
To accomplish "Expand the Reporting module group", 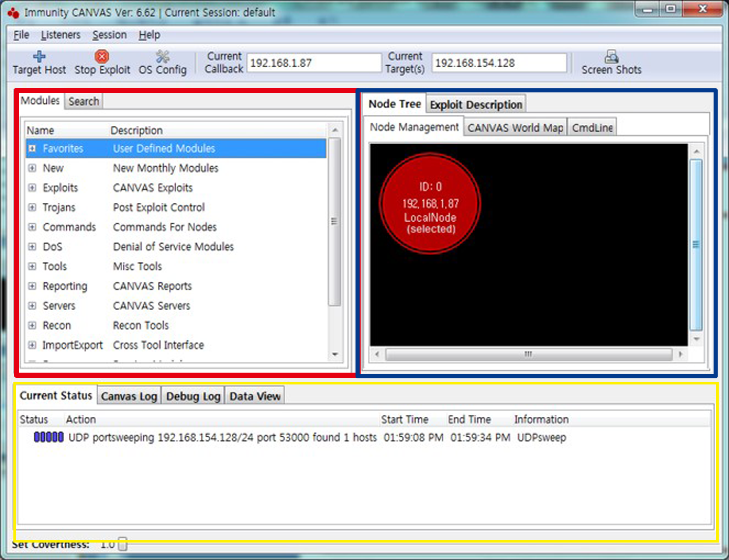I will (x=32, y=286).
